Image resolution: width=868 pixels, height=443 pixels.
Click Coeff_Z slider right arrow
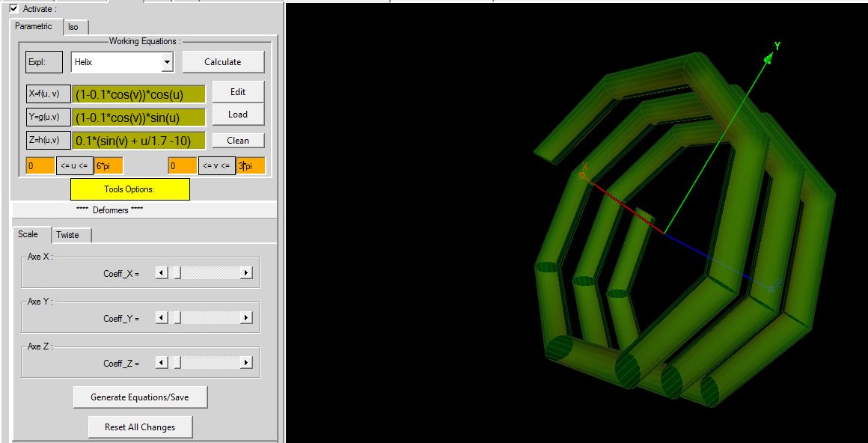pyautogui.click(x=245, y=363)
